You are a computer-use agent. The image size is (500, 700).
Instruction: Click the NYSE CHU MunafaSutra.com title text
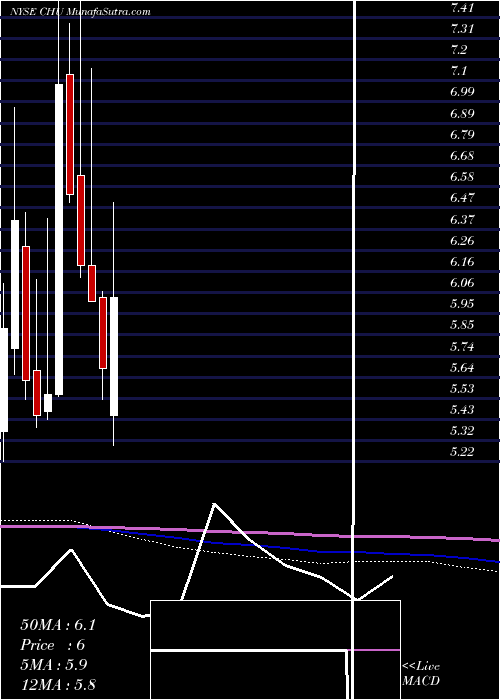[x=81, y=12]
